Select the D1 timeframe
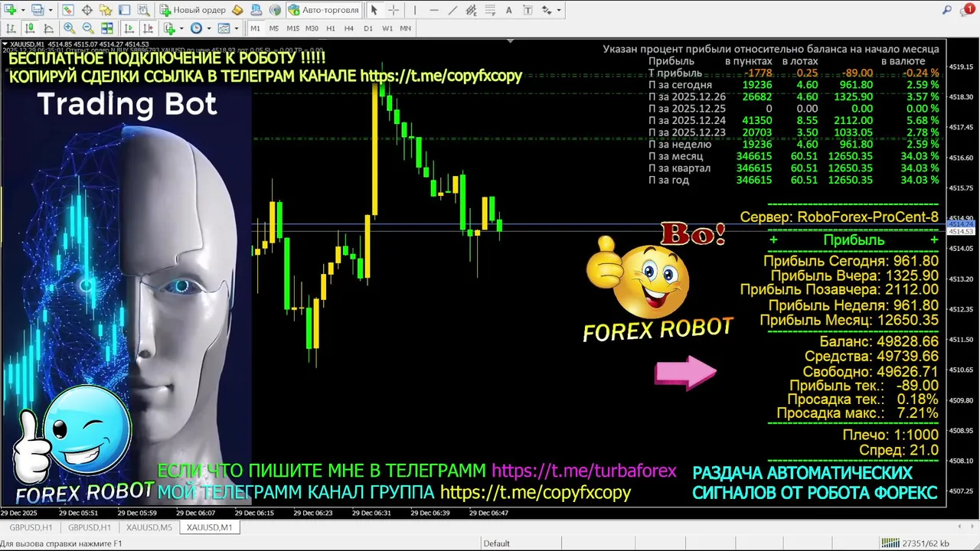The image size is (980, 551). click(368, 28)
